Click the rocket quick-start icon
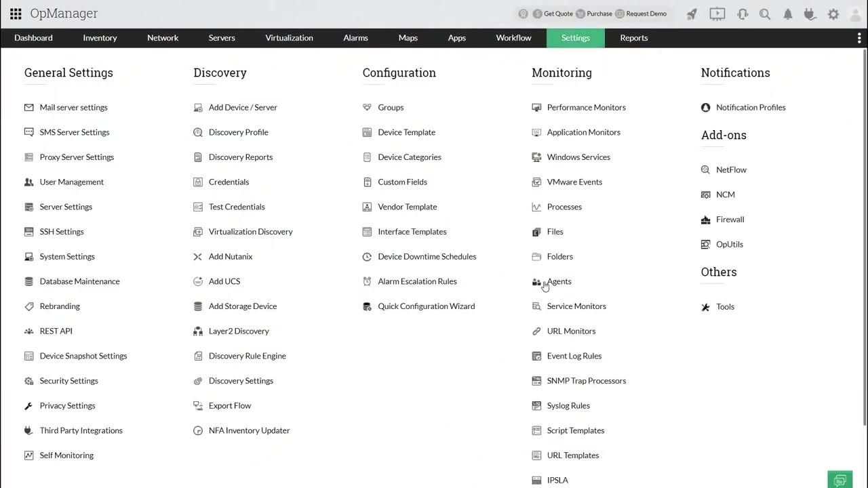Image resolution: width=868 pixels, height=488 pixels. click(x=692, y=14)
